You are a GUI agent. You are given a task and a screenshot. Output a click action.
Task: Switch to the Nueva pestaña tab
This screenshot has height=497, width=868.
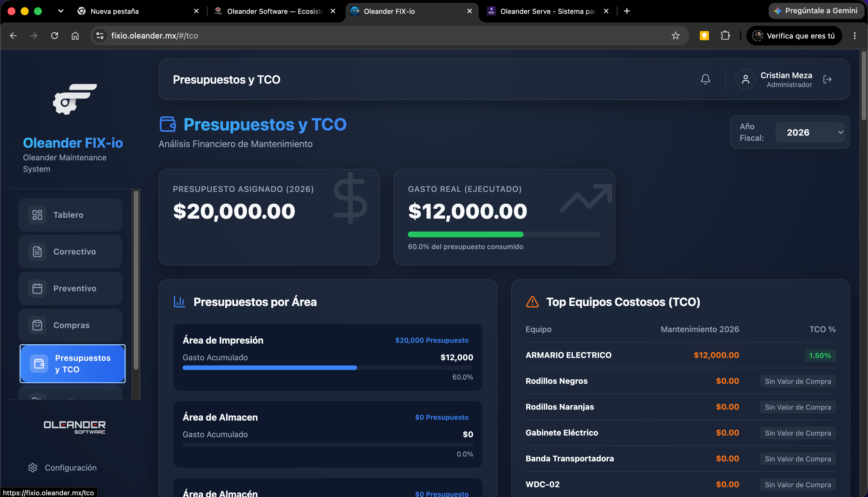138,11
